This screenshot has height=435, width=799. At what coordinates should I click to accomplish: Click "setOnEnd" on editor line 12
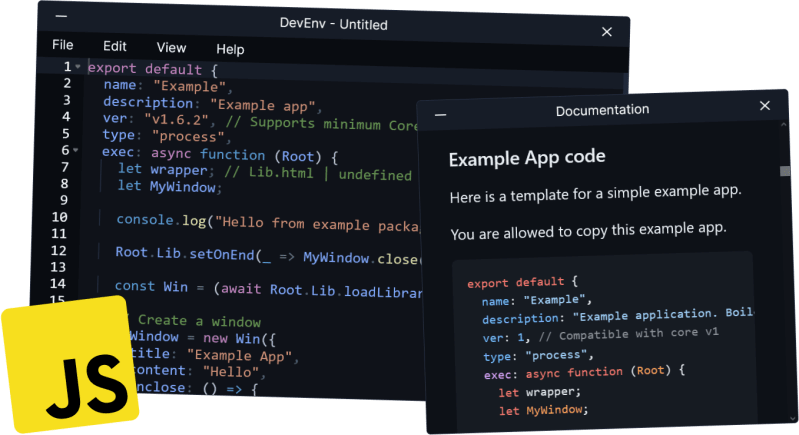point(222,254)
